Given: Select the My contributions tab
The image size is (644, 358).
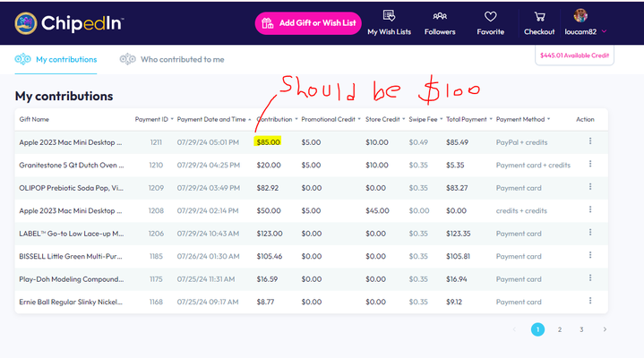Looking at the screenshot, I should 56,59.
